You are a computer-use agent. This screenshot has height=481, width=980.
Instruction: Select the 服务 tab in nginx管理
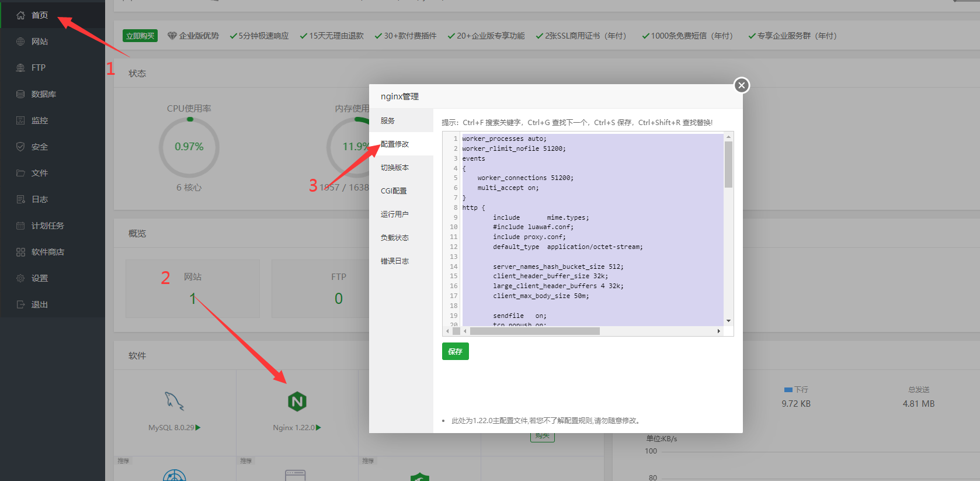coord(401,120)
